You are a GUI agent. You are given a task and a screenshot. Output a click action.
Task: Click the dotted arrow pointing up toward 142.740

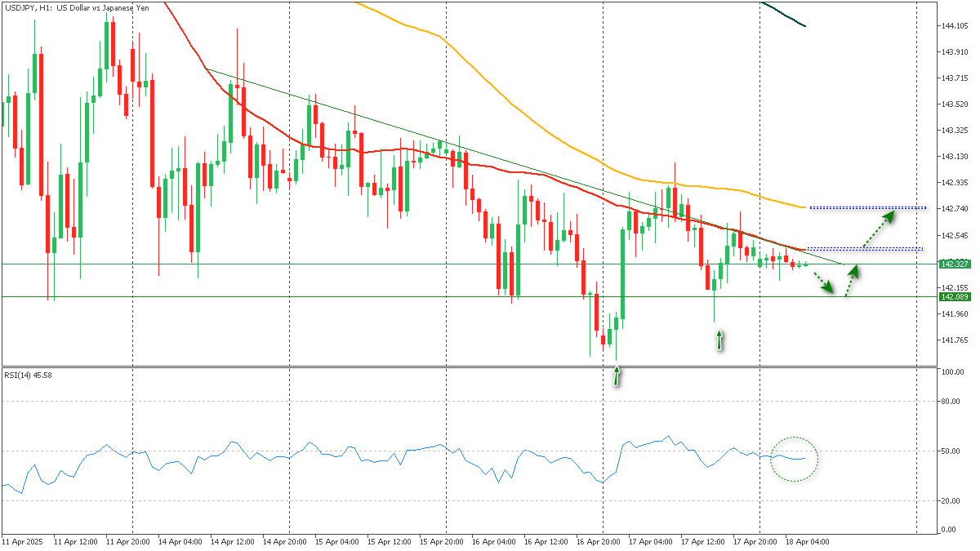pyautogui.click(x=877, y=229)
